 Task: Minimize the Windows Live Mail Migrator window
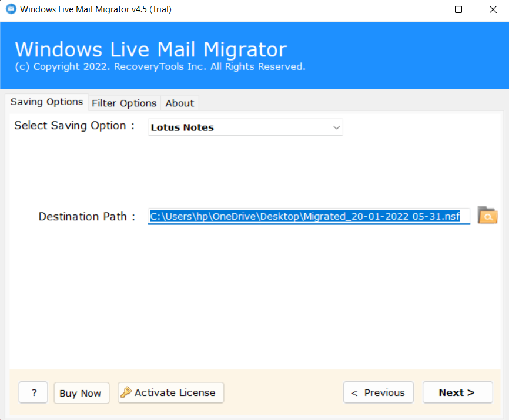(x=424, y=9)
